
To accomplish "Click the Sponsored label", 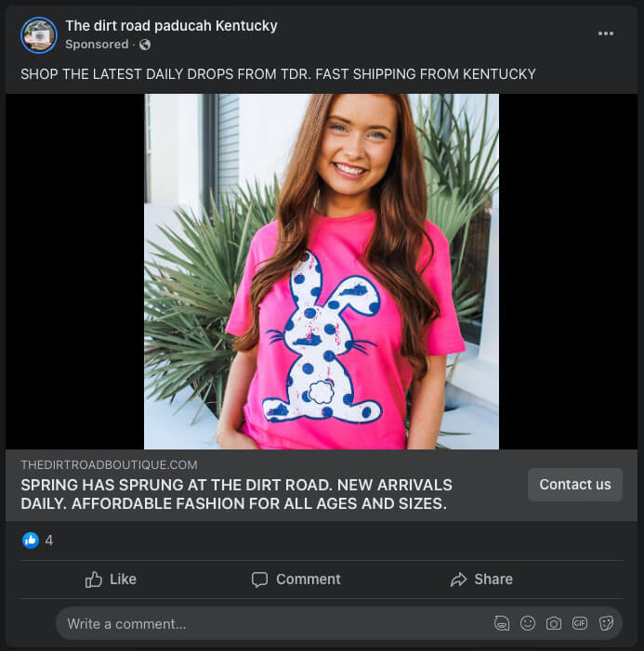I will pos(97,45).
